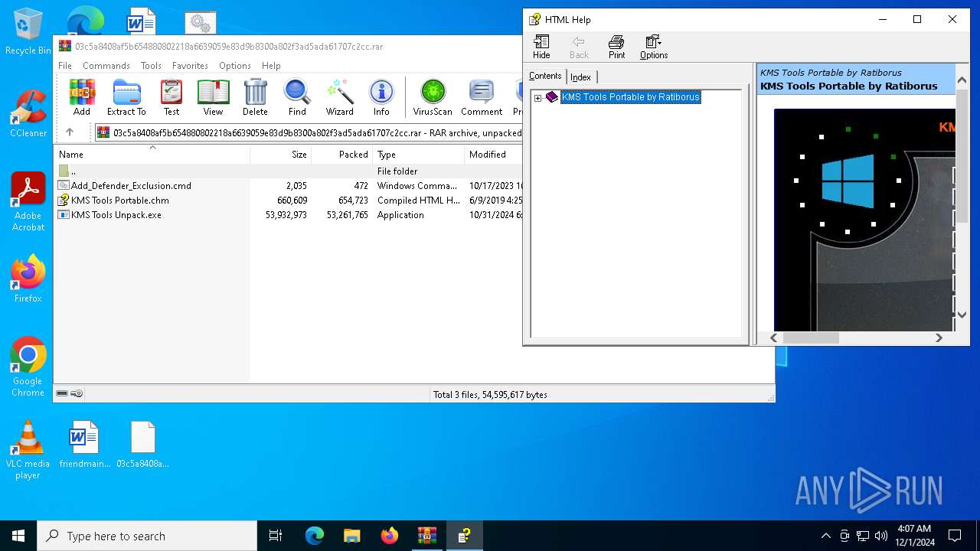Open the File menu in WinRAR
This screenshot has height=551, width=980.
pos(65,66)
